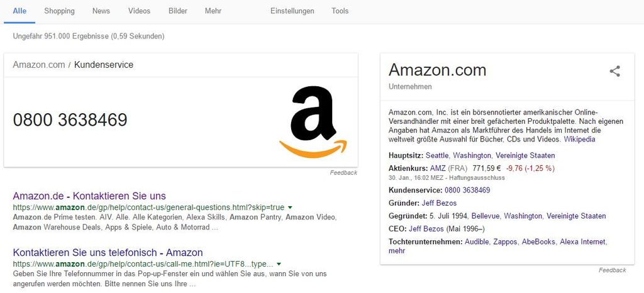Click the share icon in Amazon.com panel
This screenshot has width=644, height=293.
[x=614, y=71]
